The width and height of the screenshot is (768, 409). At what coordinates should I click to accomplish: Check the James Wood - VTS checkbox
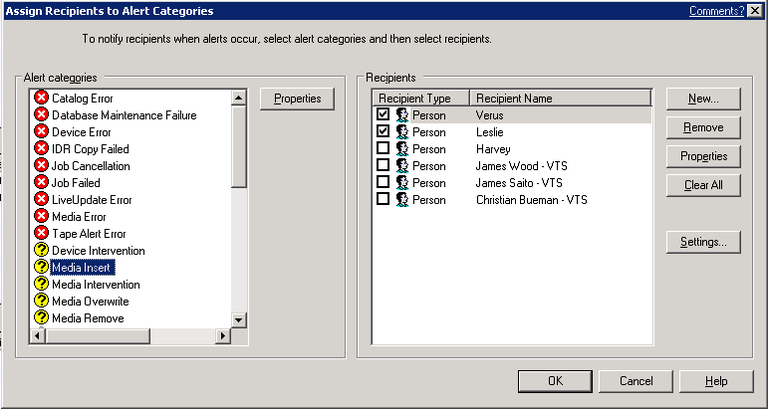tap(383, 166)
